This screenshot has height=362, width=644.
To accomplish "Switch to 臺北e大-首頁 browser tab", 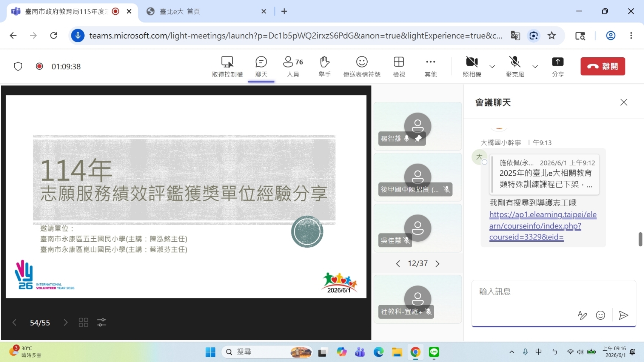I will coord(206,11).
